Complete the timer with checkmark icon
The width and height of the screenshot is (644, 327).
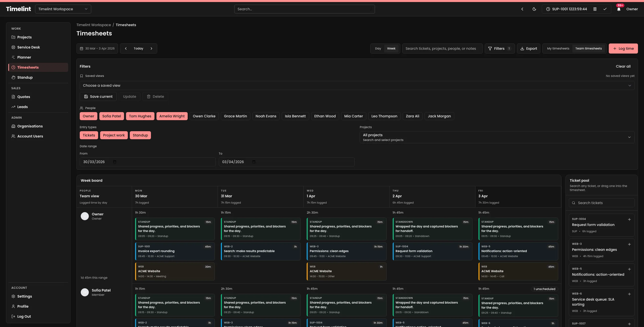point(605,9)
